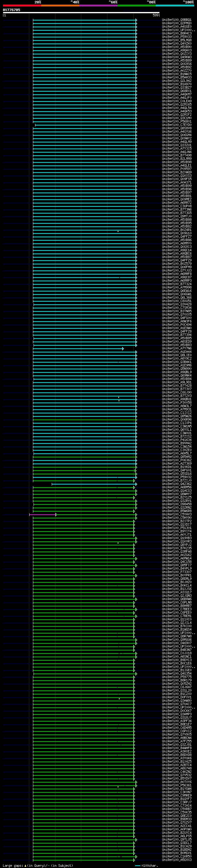Open hit UniRef100_Q33BZ7
This screenshot has width=197, height=868.
coord(177,88)
